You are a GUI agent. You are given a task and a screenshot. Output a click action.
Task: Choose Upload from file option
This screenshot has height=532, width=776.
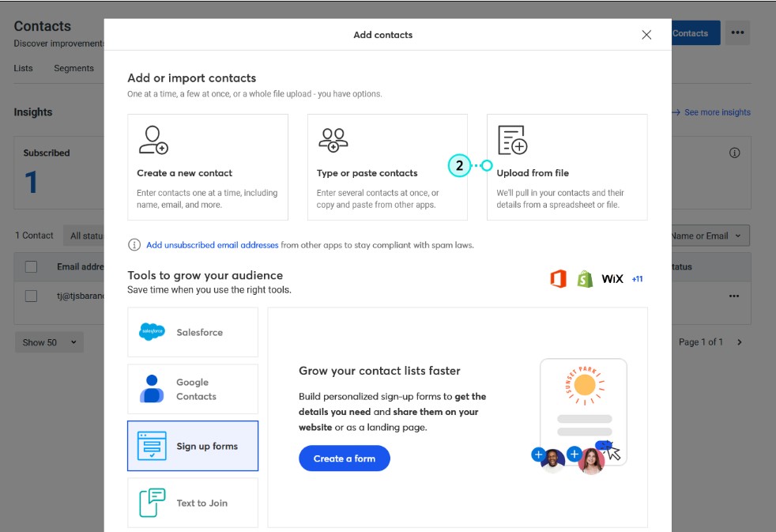(x=567, y=168)
